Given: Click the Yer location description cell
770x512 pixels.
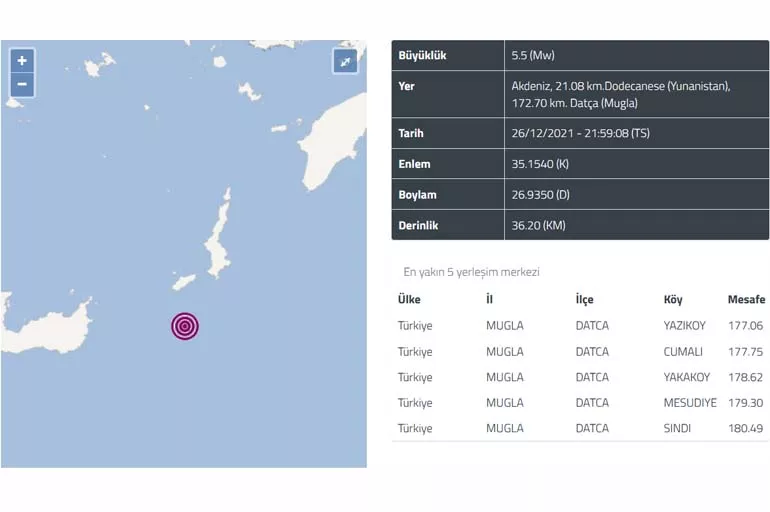Looking at the screenshot, I should 620,94.
